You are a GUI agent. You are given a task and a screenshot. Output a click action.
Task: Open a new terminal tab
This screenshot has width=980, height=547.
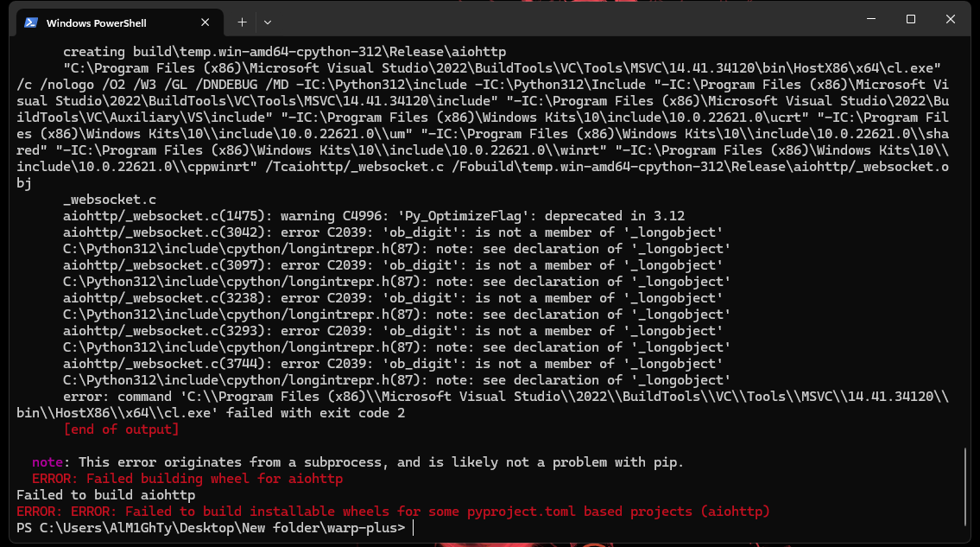point(243,22)
